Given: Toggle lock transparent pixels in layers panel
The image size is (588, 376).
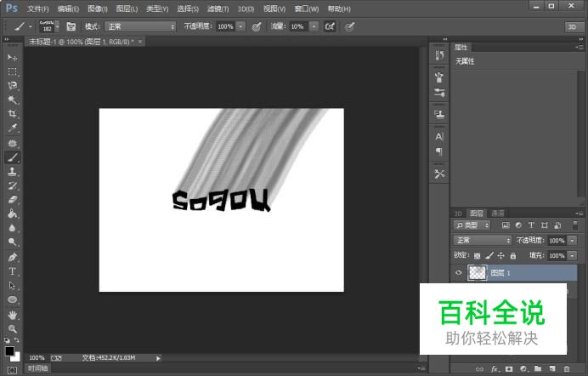Looking at the screenshot, I should [x=477, y=255].
